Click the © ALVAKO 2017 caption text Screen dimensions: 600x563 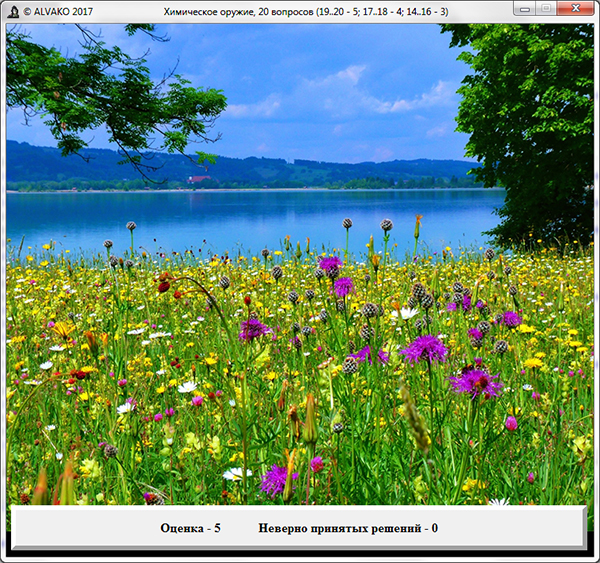(x=58, y=12)
